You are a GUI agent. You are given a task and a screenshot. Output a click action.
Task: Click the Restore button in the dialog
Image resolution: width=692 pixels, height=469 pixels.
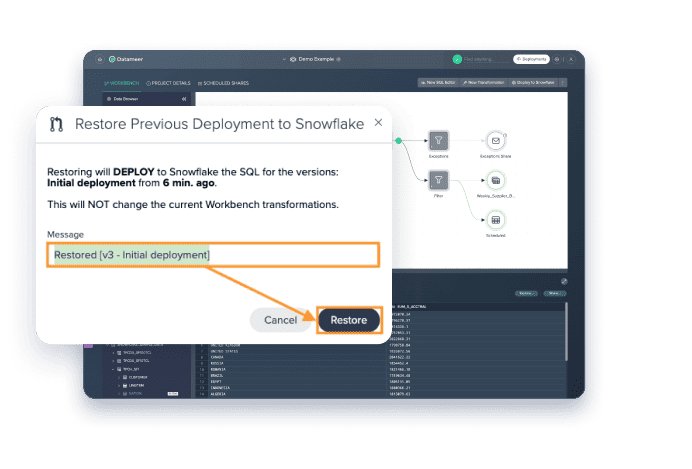[349, 320]
